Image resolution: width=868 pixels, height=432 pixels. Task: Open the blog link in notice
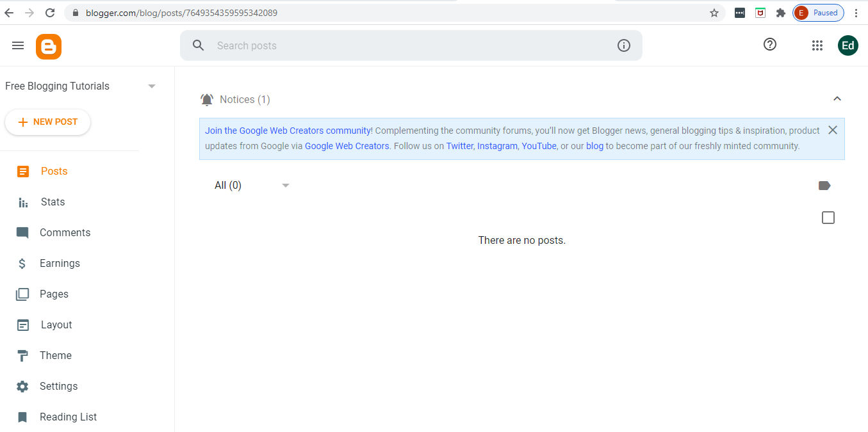point(594,146)
